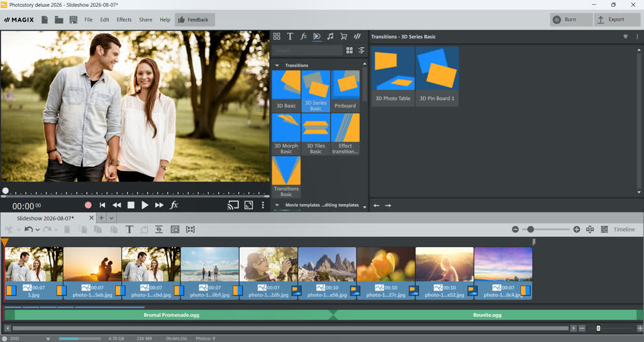This screenshot has height=342, width=644.
Task: Open the 3D Morph Basic folder
Action: coord(286,134)
